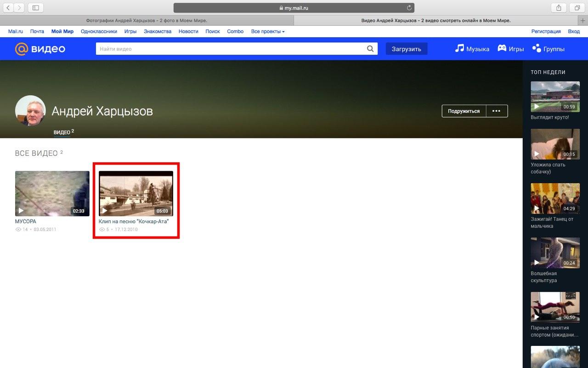Open Одноклассники in top navigation

(99, 31)
